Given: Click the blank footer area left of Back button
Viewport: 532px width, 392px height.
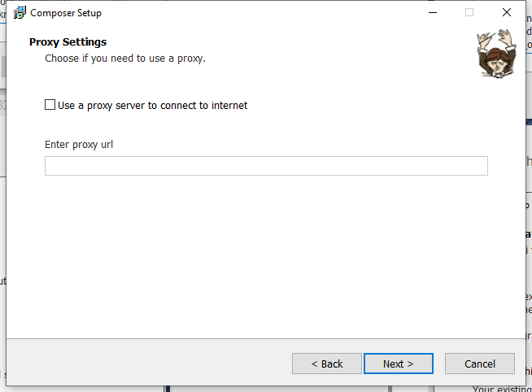Looking at the screenshot, I should [146, 364].
